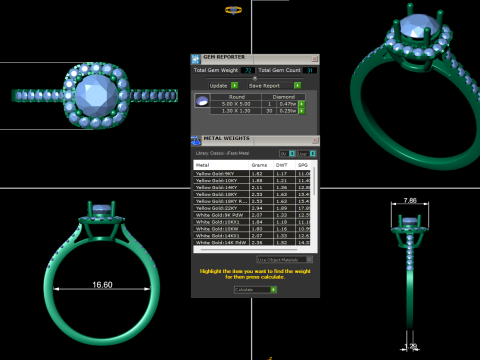Click the Round shape header cell

tap(236, 97)
